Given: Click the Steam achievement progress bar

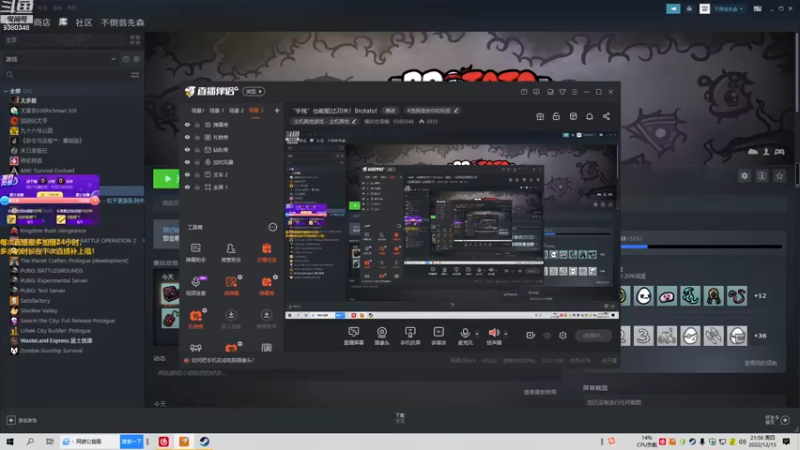Looking at the screenshot, I should coord(701,247).
